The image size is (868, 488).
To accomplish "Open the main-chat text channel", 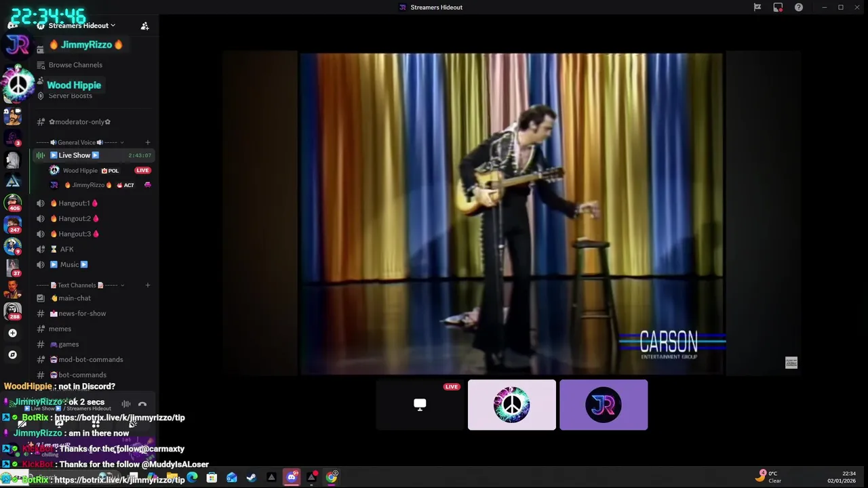I will 75,298.
